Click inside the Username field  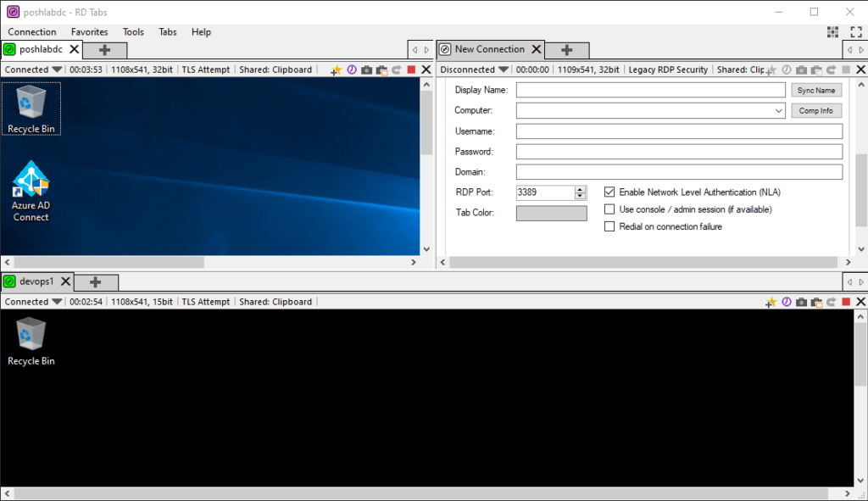click(x=678, y=131)
